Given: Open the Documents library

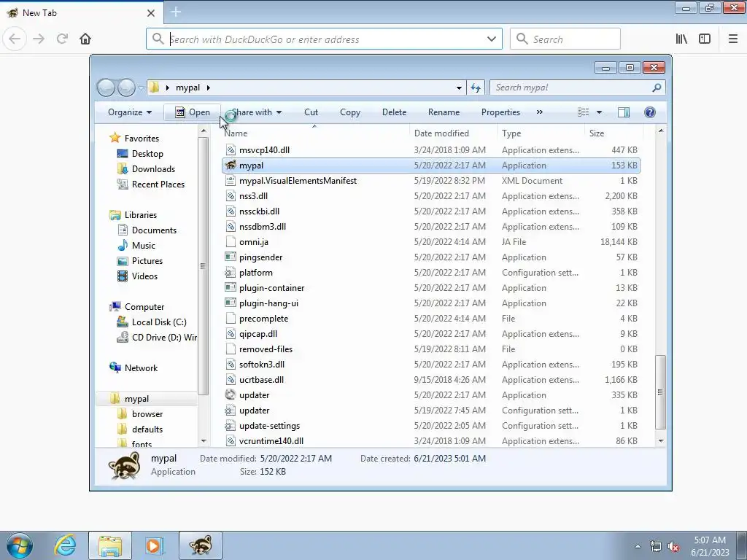Looking at the screenshot, I should pos(154,230).
